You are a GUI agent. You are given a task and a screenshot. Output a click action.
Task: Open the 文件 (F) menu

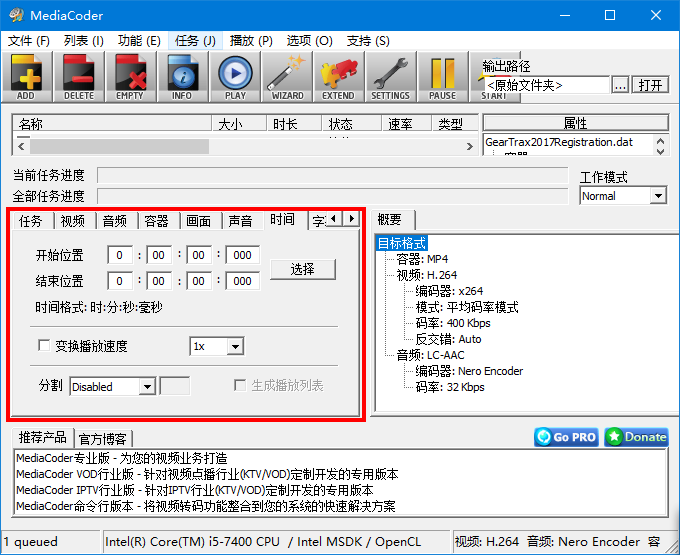pyautogui.click(x=29, y=41)
